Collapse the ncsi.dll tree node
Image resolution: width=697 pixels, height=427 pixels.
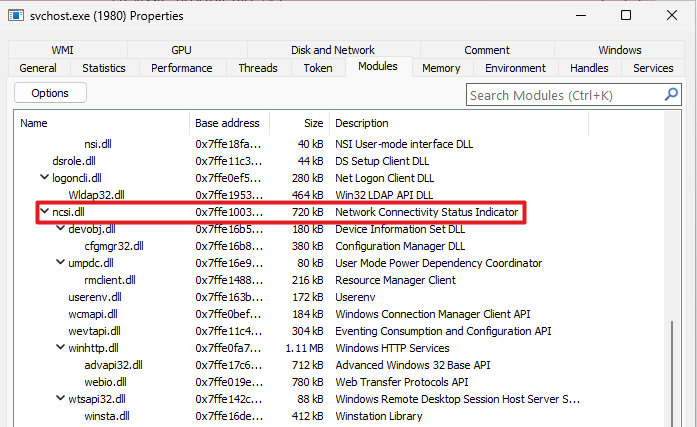45,212
